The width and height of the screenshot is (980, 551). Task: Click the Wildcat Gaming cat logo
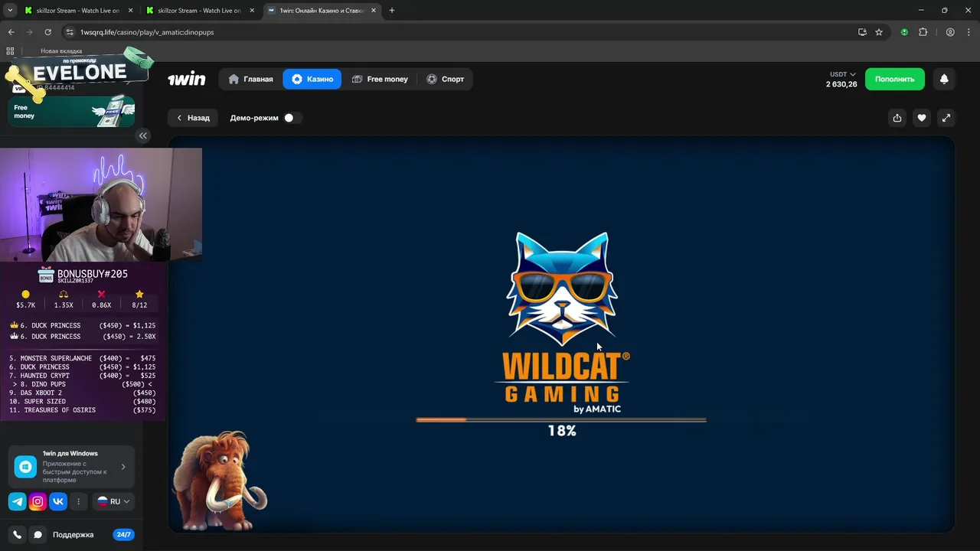(563, 289)
